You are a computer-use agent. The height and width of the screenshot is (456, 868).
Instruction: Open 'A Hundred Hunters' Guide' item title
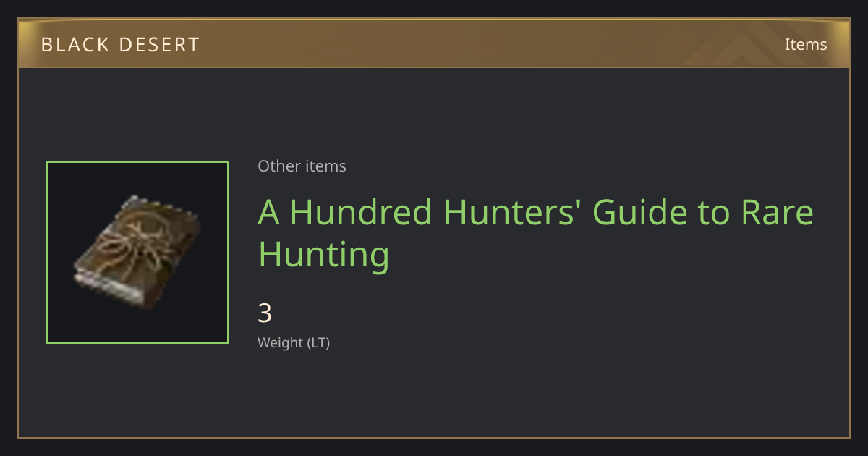(536, 233)
